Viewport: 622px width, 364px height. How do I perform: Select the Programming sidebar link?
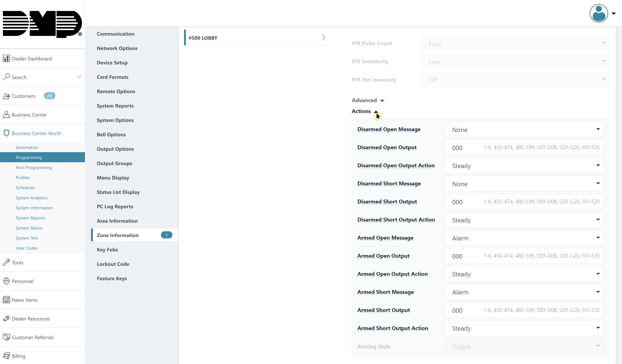click(42, 157)
